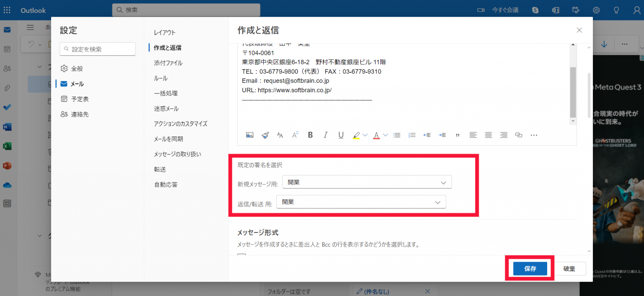Select the format painter icon
The height and width of the screenshot is (296, 644).
click(265, 135)
